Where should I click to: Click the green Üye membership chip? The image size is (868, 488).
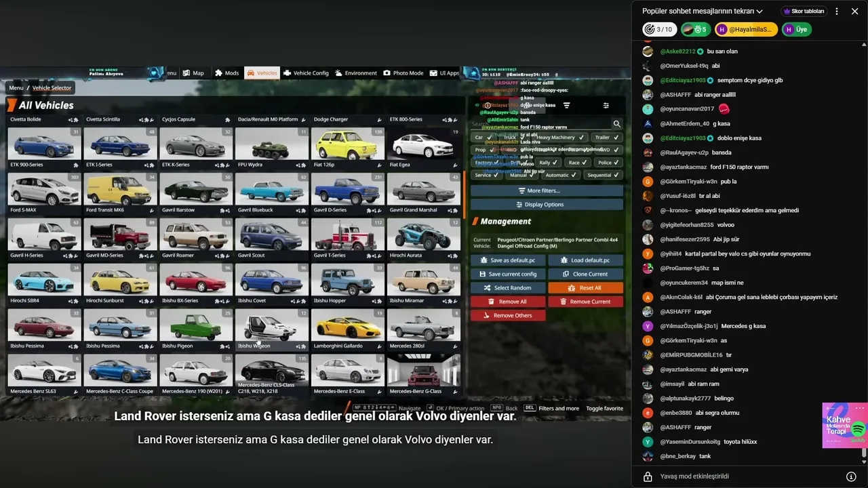tap(796, 29)
